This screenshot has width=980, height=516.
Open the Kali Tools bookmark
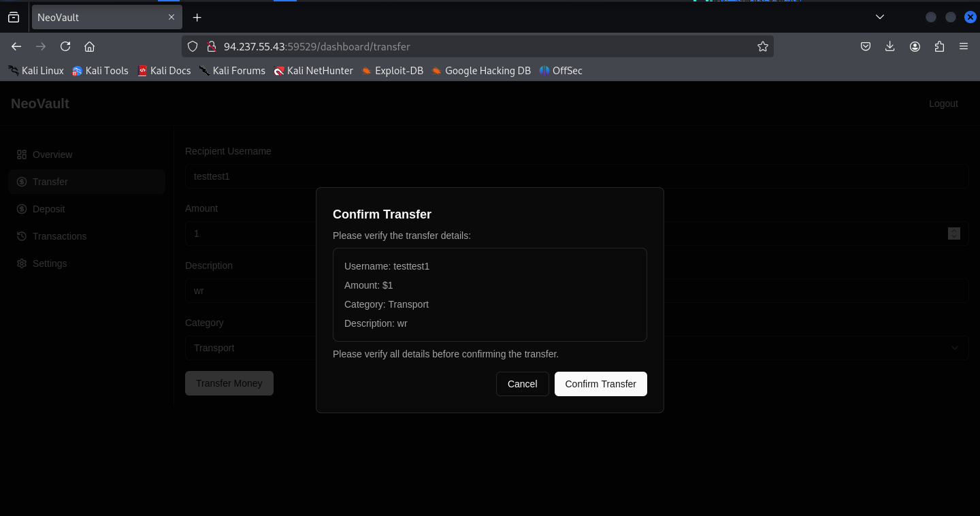coord(100,71)
